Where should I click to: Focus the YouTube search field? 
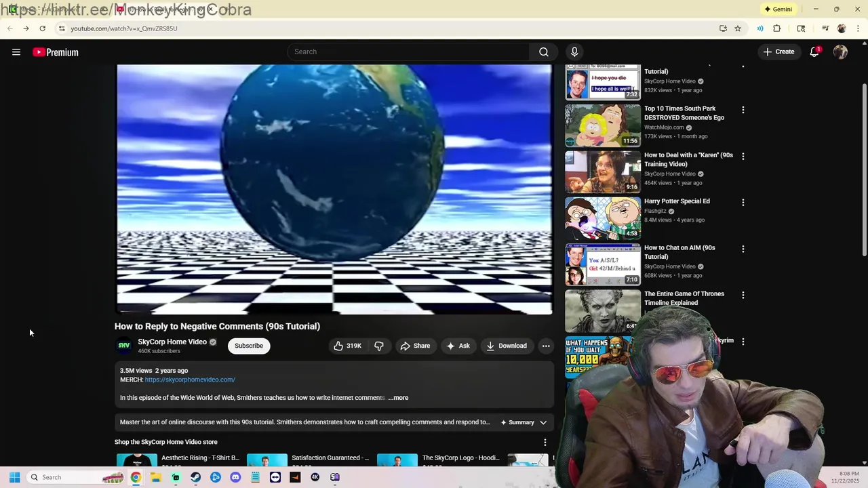coord(409,52)
